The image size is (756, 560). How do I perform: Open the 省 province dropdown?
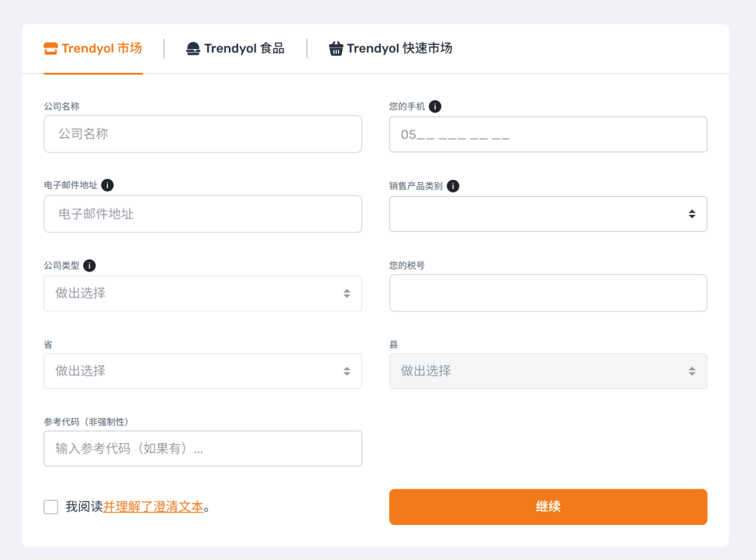tap(202, 371)
